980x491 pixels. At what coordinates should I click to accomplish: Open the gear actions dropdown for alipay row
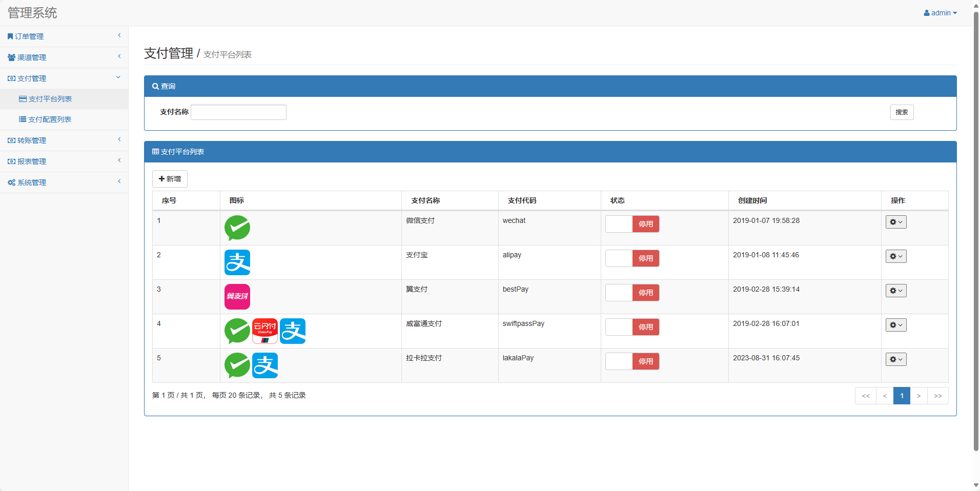pyautogui.click(x=896, y=256)
